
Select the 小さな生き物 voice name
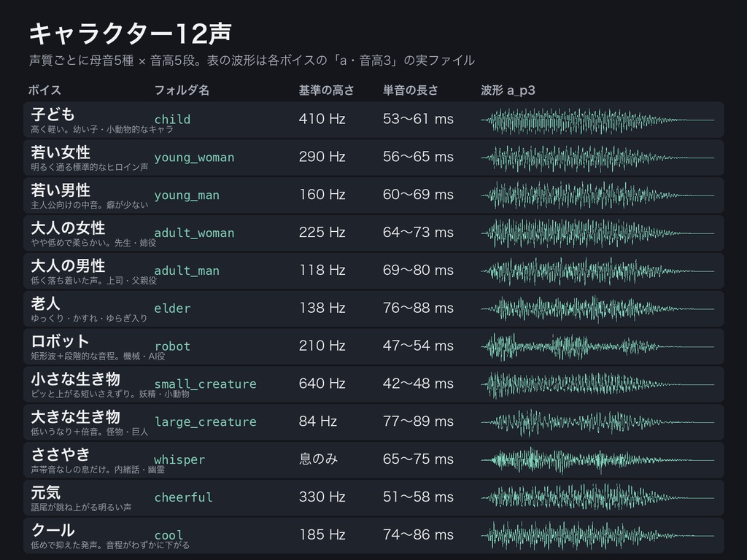point(75,379)
